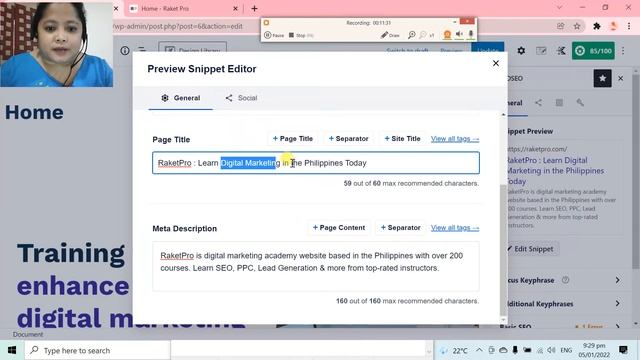
Task: Click the editor info details icon
Action: 125,50
